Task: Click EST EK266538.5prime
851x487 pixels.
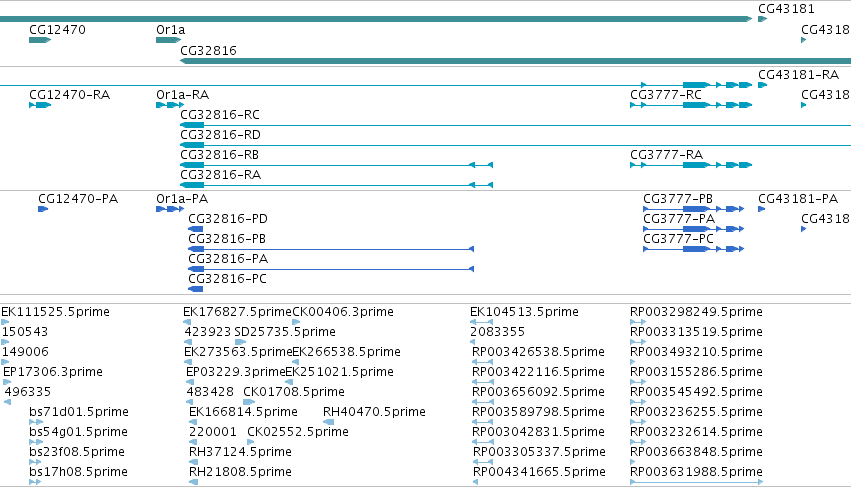Action: pos(346,352)
